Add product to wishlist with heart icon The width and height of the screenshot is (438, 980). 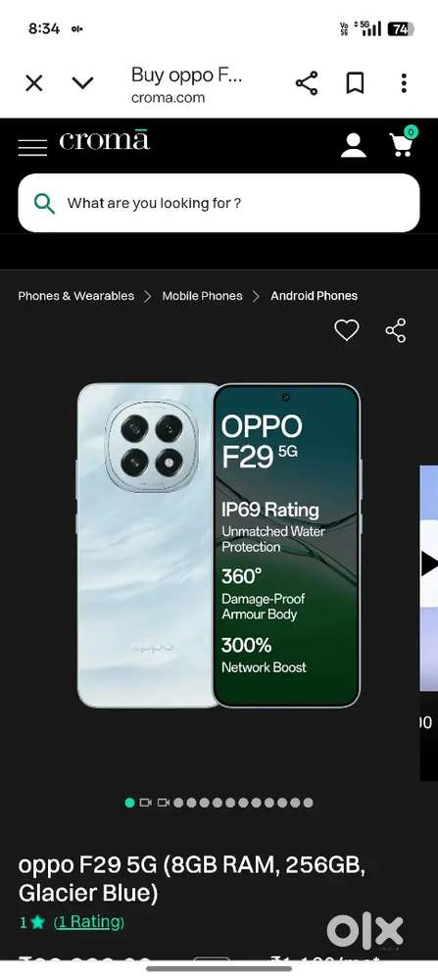(347, 330)
